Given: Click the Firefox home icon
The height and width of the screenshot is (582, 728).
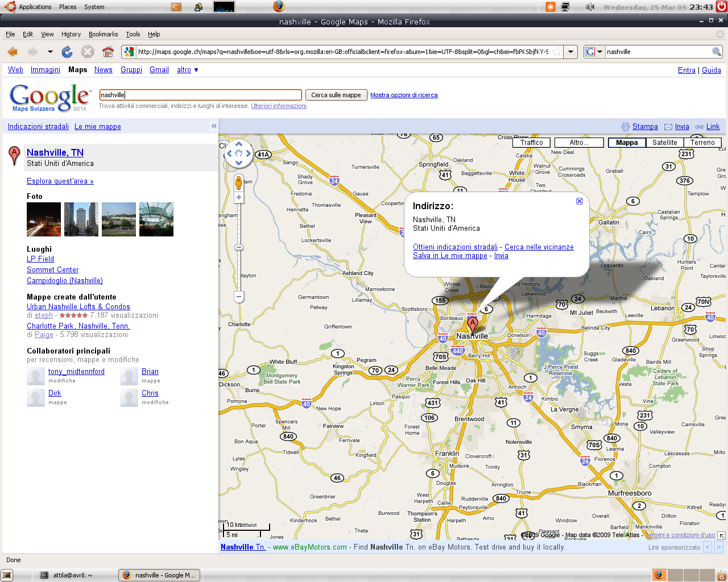Looking at the screenshot, I should pos(107,52).
